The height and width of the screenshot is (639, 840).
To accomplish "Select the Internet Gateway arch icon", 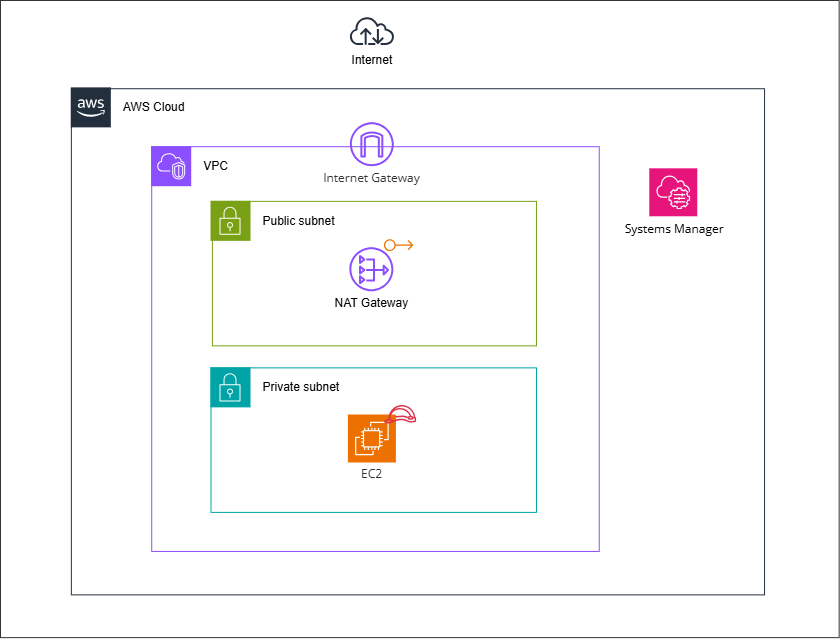I will point(371,146).
